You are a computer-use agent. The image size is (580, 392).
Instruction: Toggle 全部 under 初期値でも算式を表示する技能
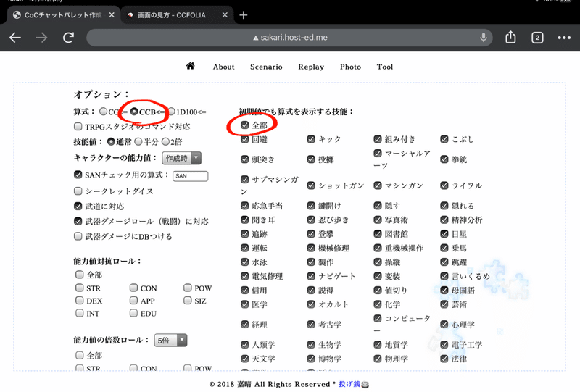[244, 125]
